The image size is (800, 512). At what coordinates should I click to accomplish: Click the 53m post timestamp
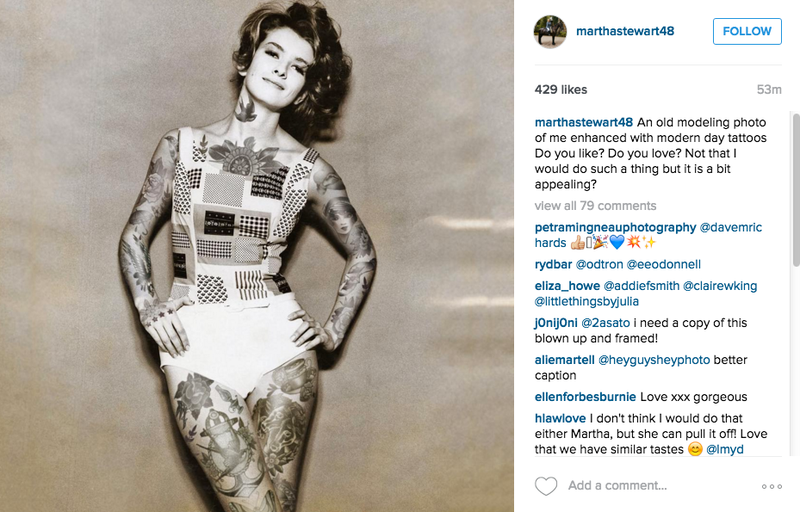click(x=769, y=90)
